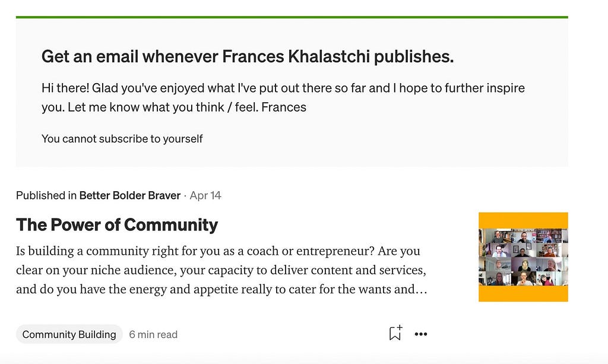Image resolution: width=608 pixels, height=364 pixels.
Task: Click the 'Published in' label
Action: click(x=46, y=195)
